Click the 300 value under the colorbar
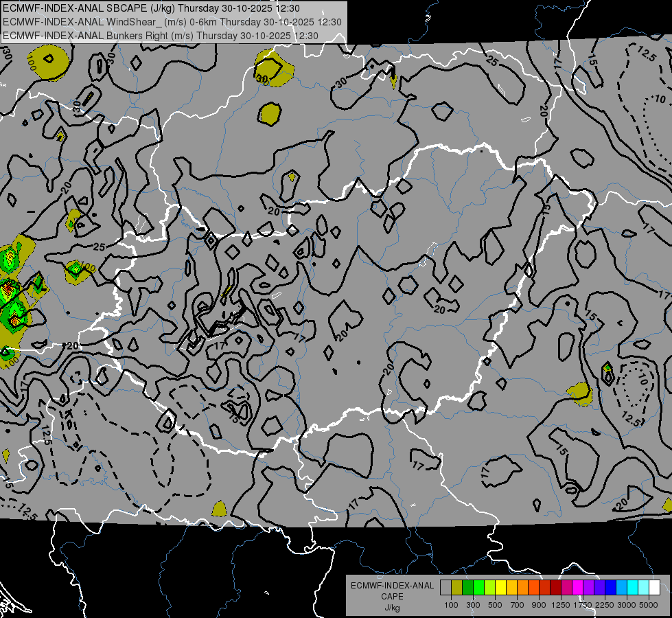 pyautogui.click(x=473, y=605)
